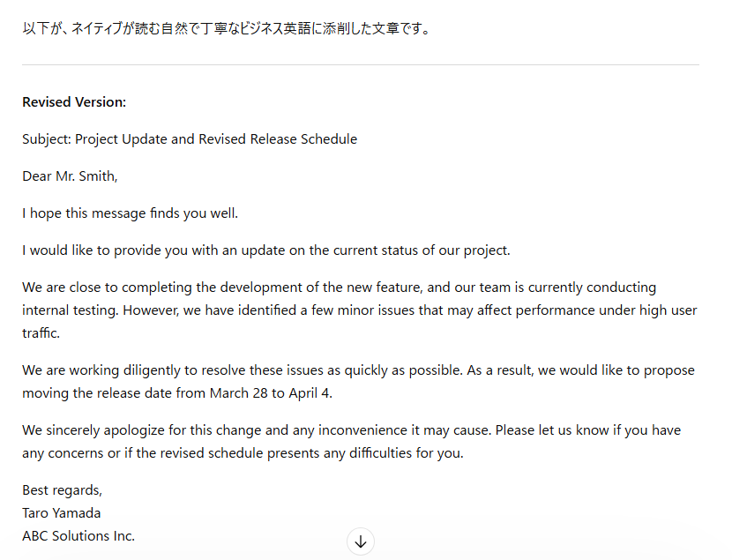732x560 pixels.
Task: Click the "Best regards," closing line
Action: click(x=62, y=490)
